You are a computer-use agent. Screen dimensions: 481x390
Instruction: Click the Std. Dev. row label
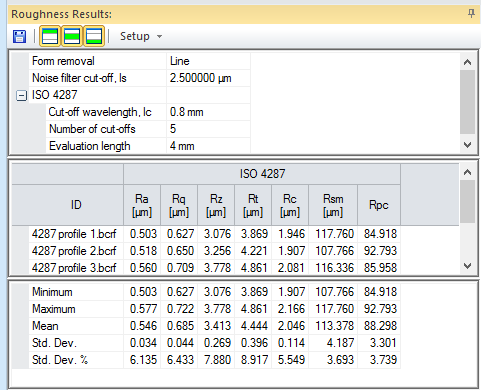pyautogui.click(x=54, y=343)
